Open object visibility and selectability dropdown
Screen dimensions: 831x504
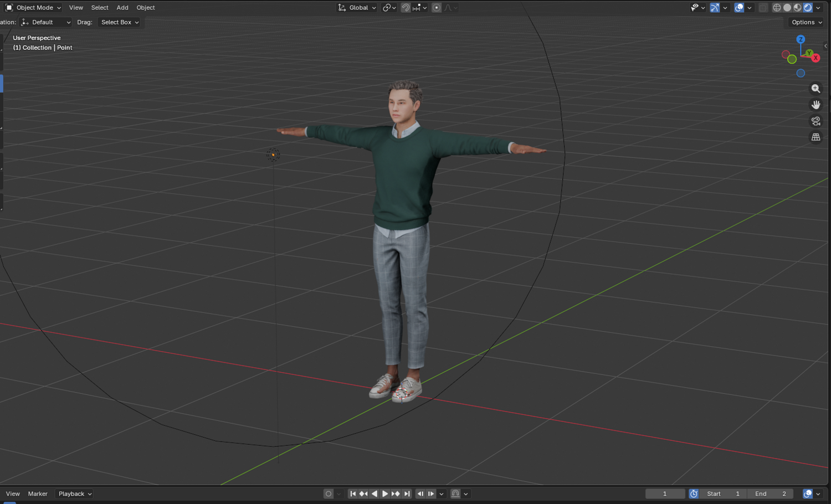coord(697,8)
